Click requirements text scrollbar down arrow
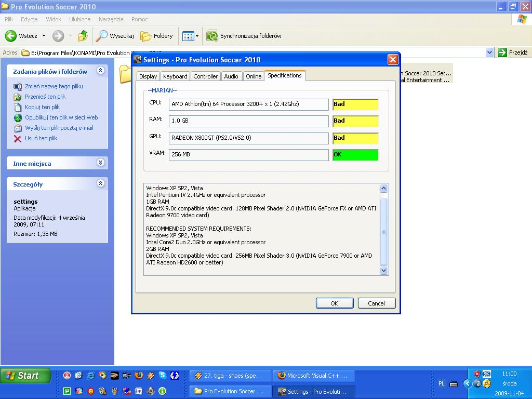The image size is (532, 399). coord(384,270)
